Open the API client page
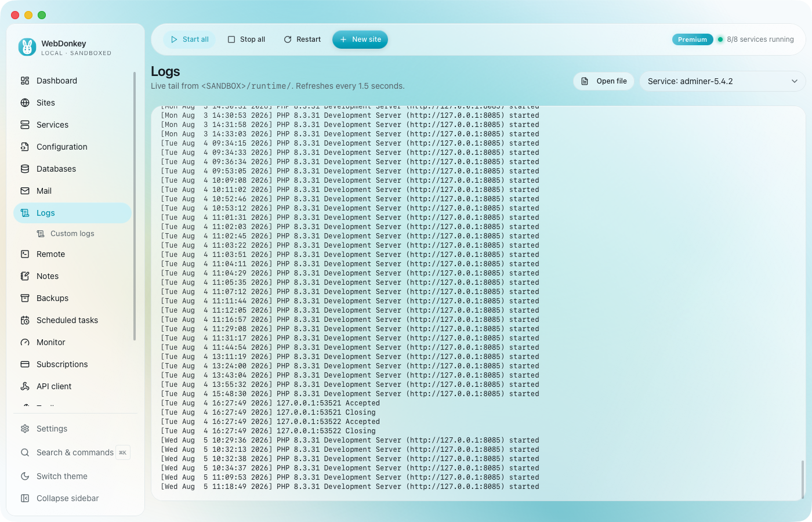 73,386
